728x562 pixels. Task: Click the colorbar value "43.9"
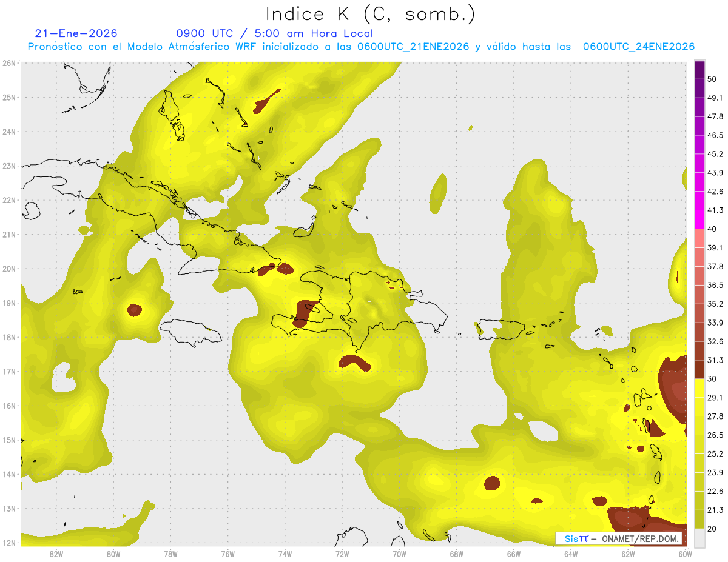(x=715, y=173)
